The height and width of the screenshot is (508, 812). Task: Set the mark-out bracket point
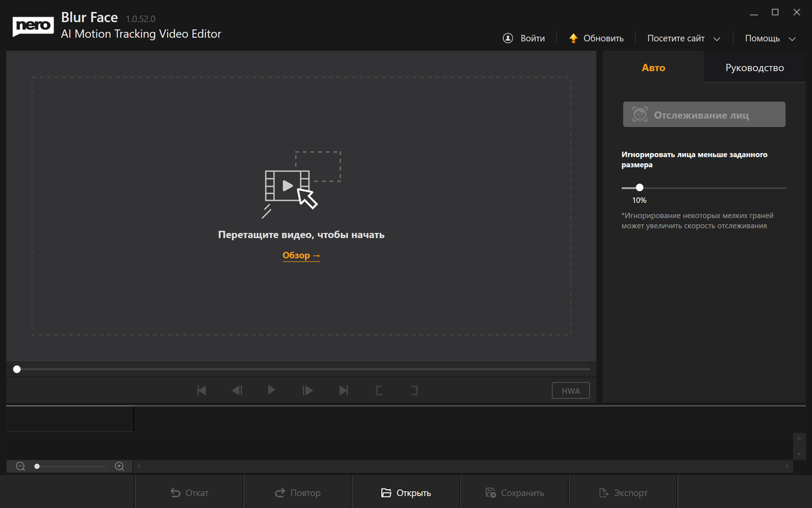point(414,390)
